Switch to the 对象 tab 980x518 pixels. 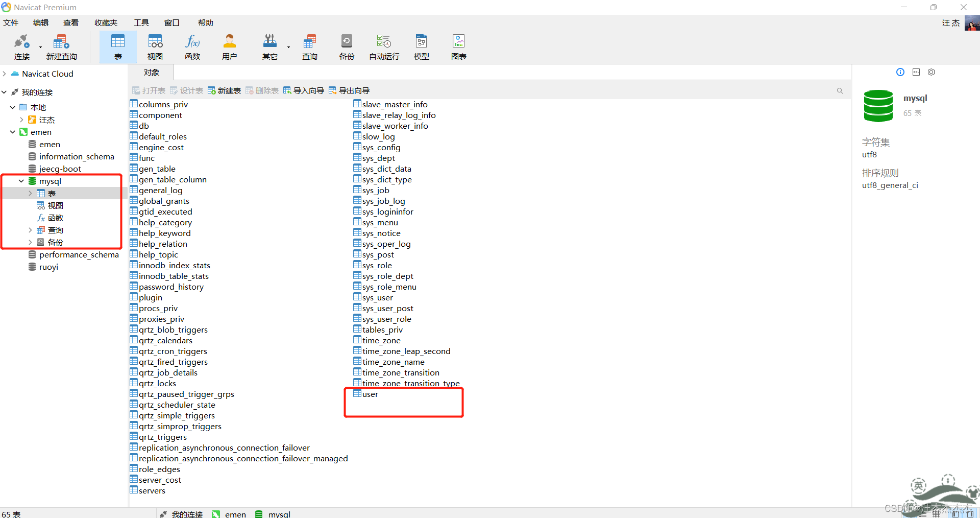coord(151,73)
